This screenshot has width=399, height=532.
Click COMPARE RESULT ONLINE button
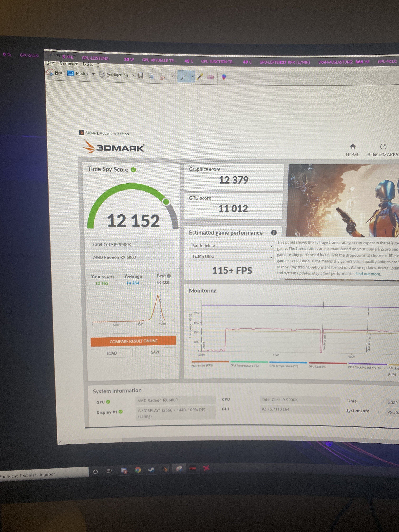pos(133,341)
